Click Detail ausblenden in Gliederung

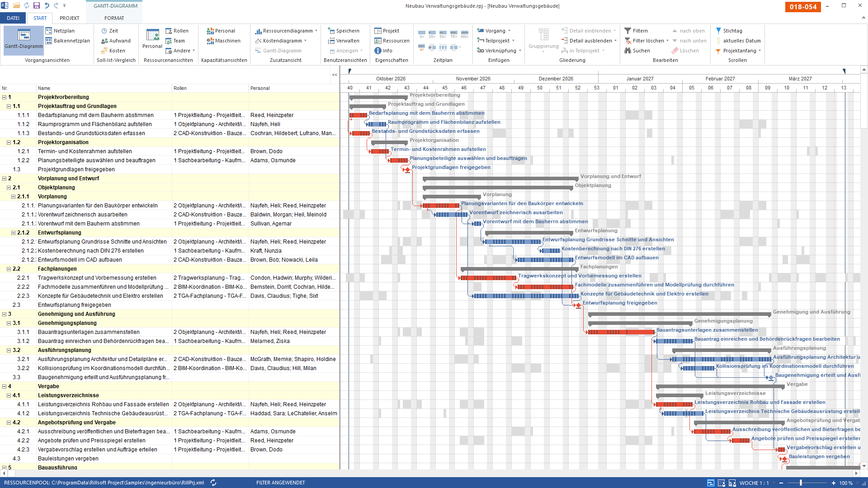tap(589, 41)
